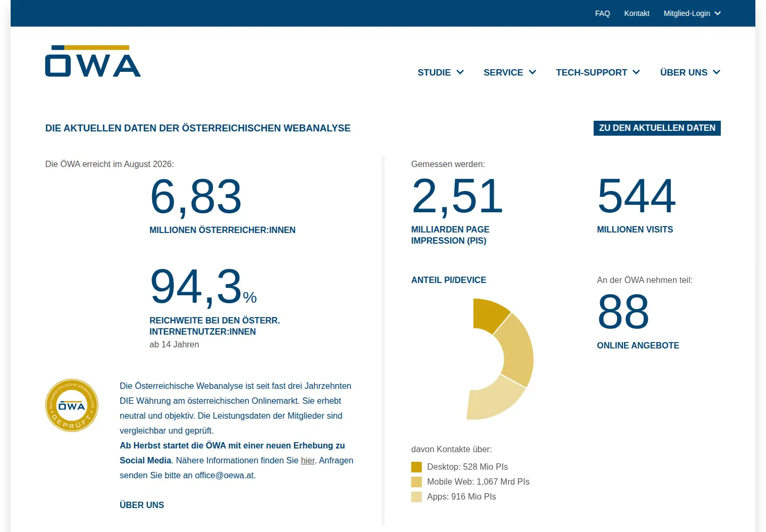The height and width of the screenshot is (532, 766).
Task: Click the legend text Apps: 916 Mio PIs
Action: pos(462,496)
